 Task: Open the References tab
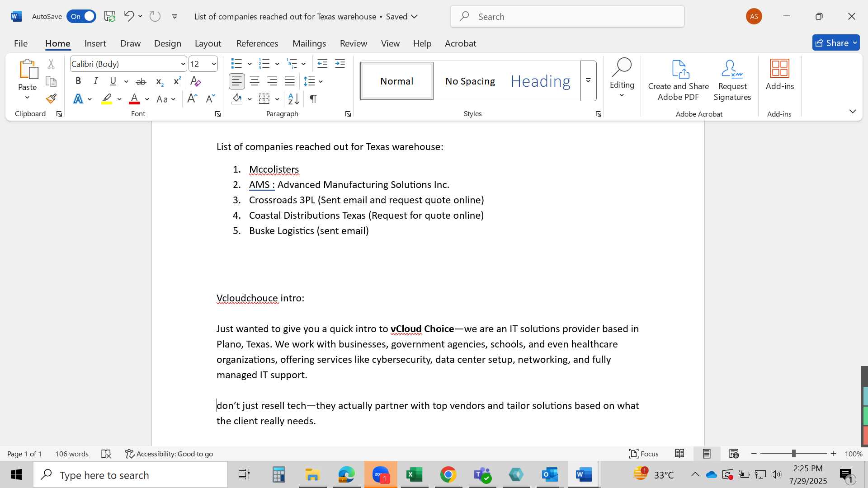click(257, 43)
